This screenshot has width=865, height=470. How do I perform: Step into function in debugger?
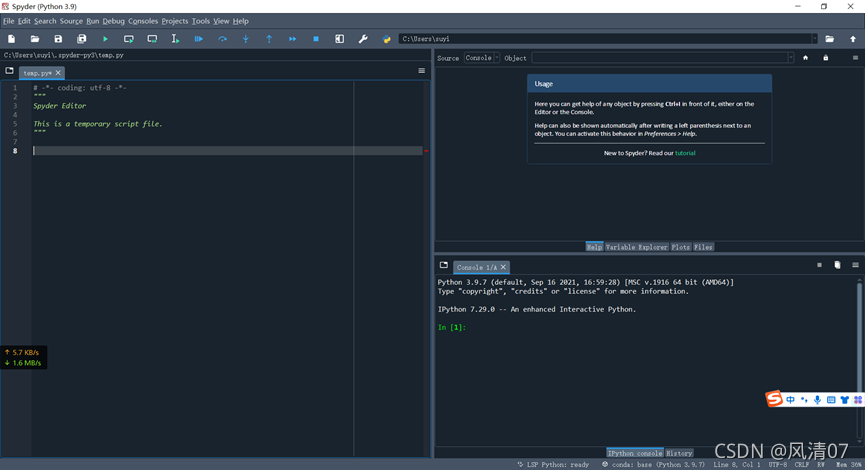point(245,39)
